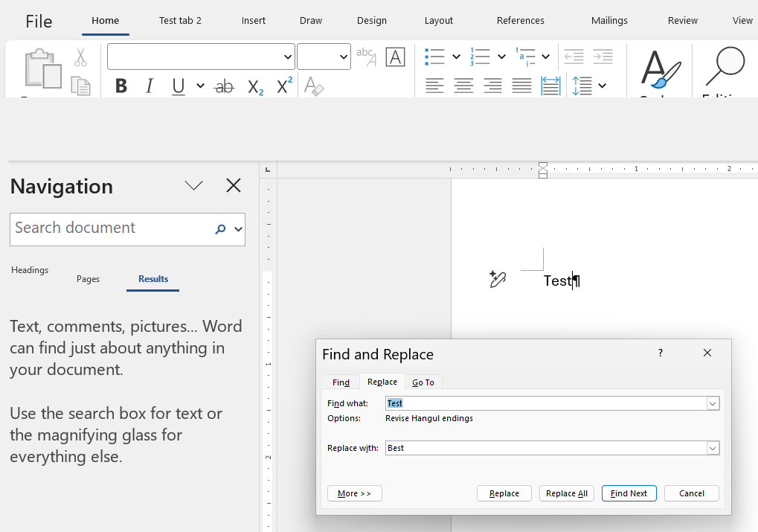Expand the Find what history dropdown
Viewport: 758px width, 532px height.
(x=713, y=403)
